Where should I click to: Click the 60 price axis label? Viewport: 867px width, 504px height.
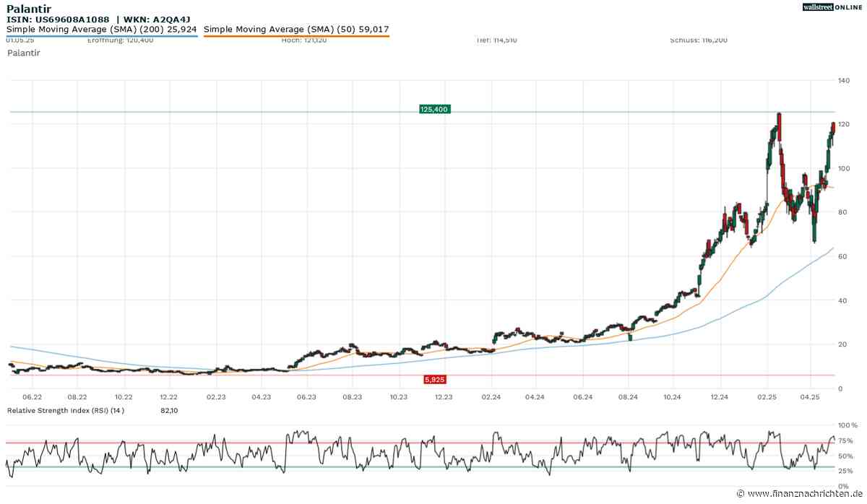(842, 256)
